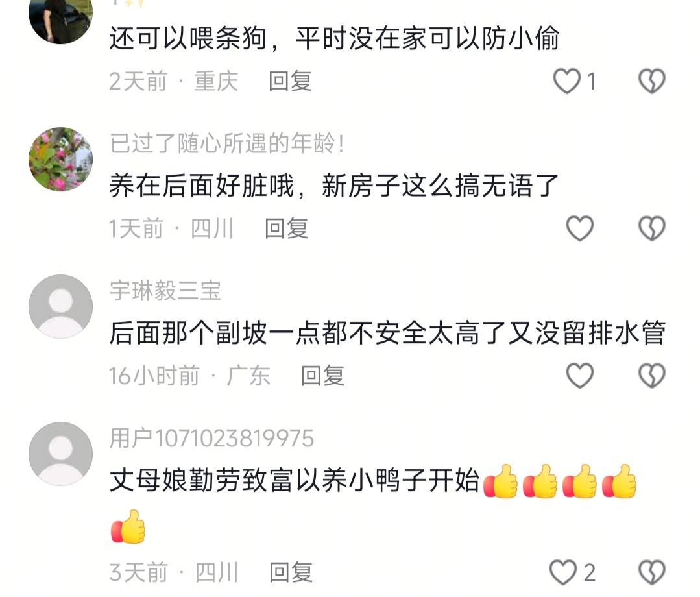This screenshot has width=700, height=597.
Task: Open profile of 宇琳毅三宝
Action: pos(165,291)
